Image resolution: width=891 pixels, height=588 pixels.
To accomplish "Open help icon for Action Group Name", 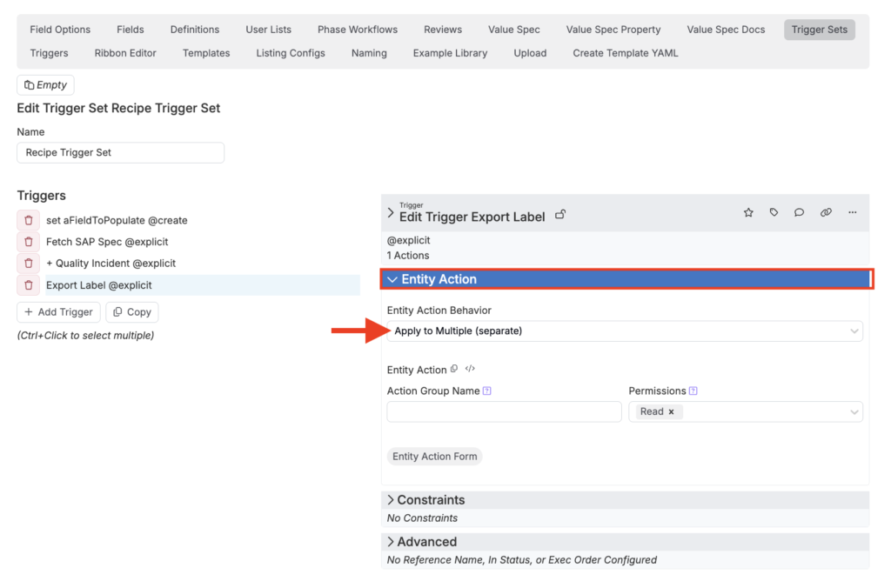I will [487, 391].
